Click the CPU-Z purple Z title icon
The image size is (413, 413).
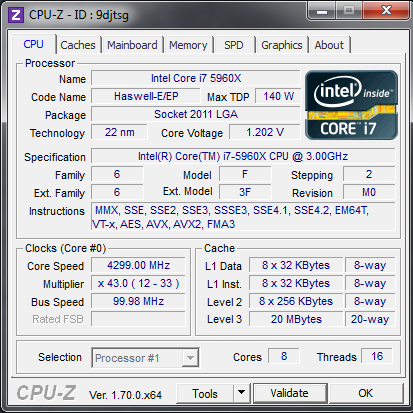pyautogui.click(x=16, y=15)
